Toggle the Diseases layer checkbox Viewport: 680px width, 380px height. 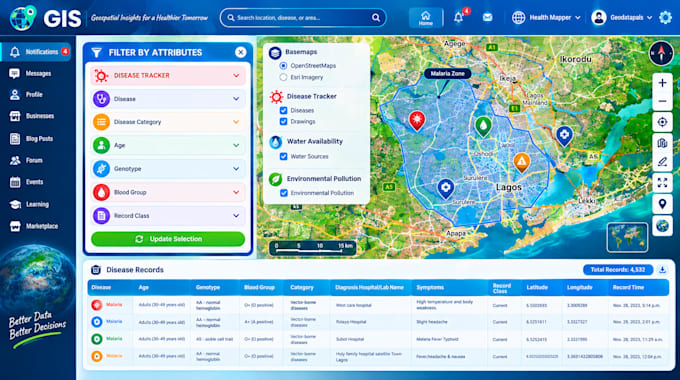click(284, 111)
